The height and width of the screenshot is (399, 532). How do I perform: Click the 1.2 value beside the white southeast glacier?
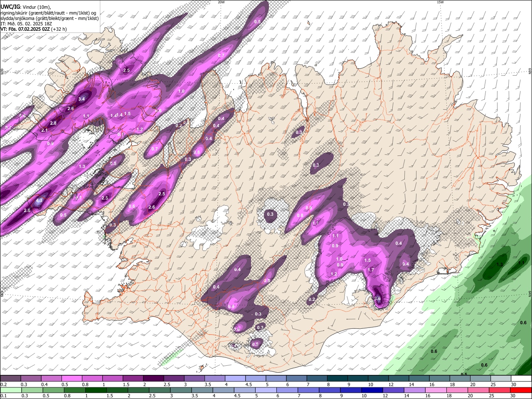pos(334,274)
